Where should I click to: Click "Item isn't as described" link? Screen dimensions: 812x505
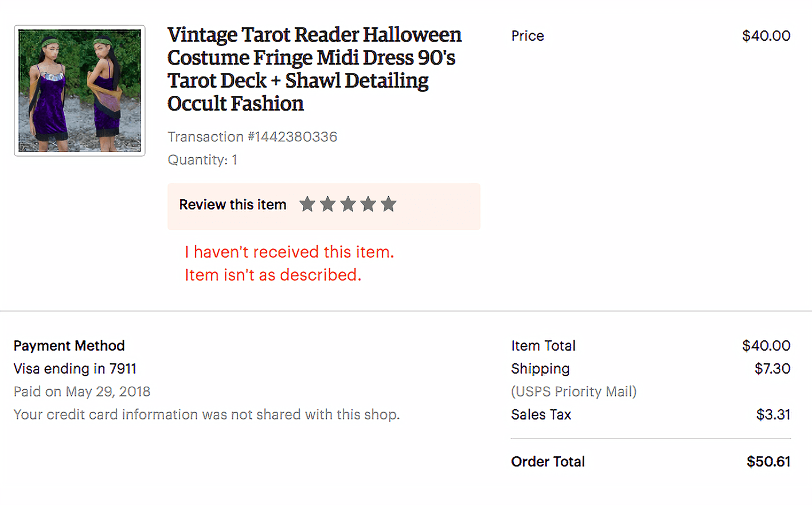(x=273, y=275)
